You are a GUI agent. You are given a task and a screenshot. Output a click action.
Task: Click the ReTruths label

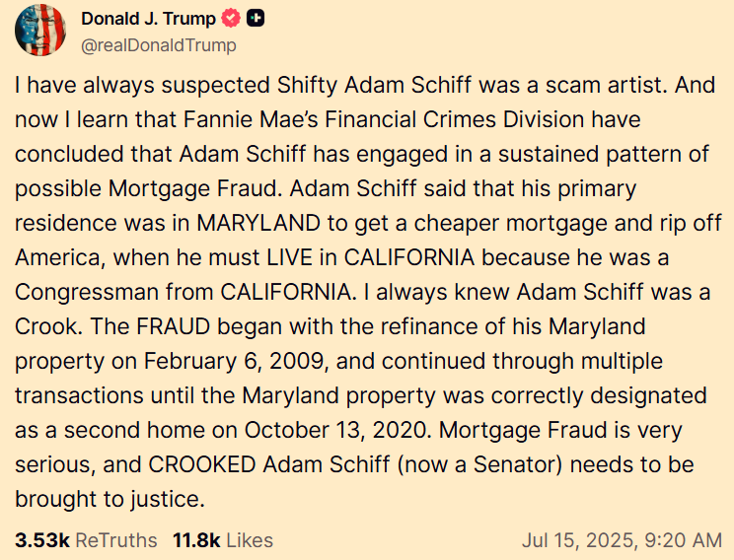[x=116, y=540]
